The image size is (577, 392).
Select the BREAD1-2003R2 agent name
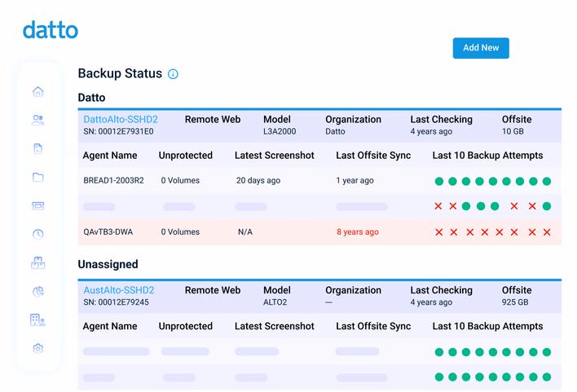114,180
